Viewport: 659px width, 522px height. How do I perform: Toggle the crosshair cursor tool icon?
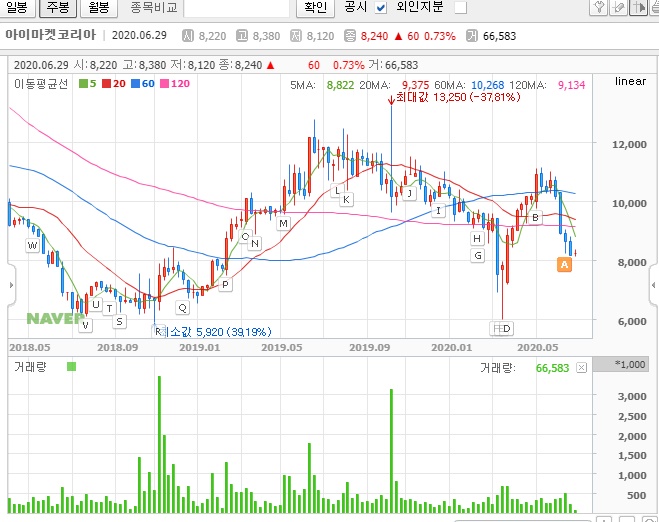(x=638, y=7)
